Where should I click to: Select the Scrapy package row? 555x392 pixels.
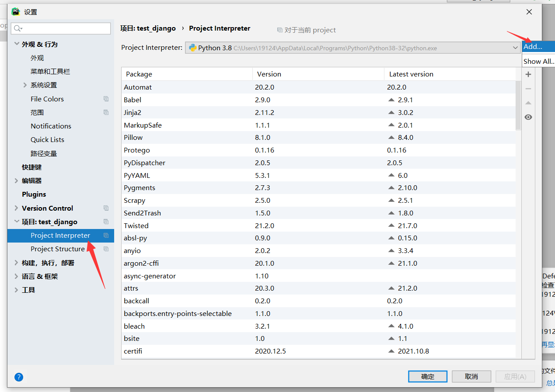pos(318,200)
